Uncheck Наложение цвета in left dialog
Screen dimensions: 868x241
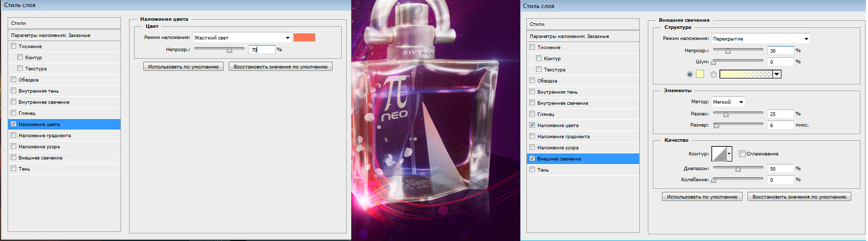tap(14, 124)
